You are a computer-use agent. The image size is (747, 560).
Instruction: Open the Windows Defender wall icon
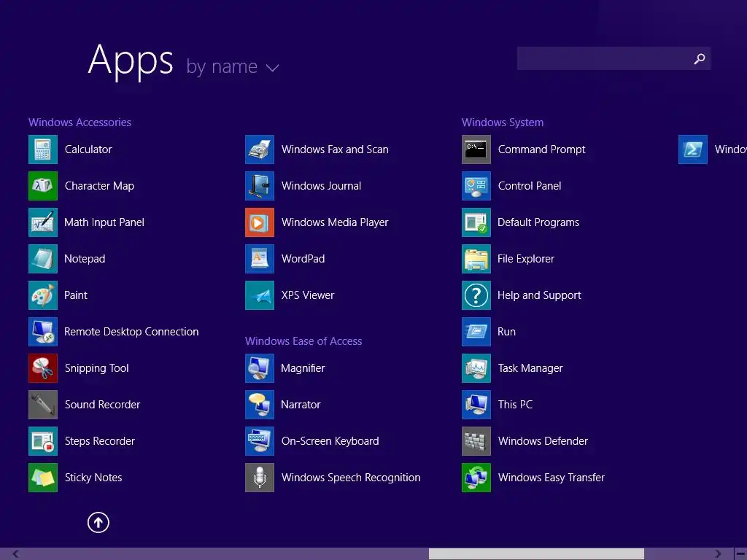coord(476,441)
